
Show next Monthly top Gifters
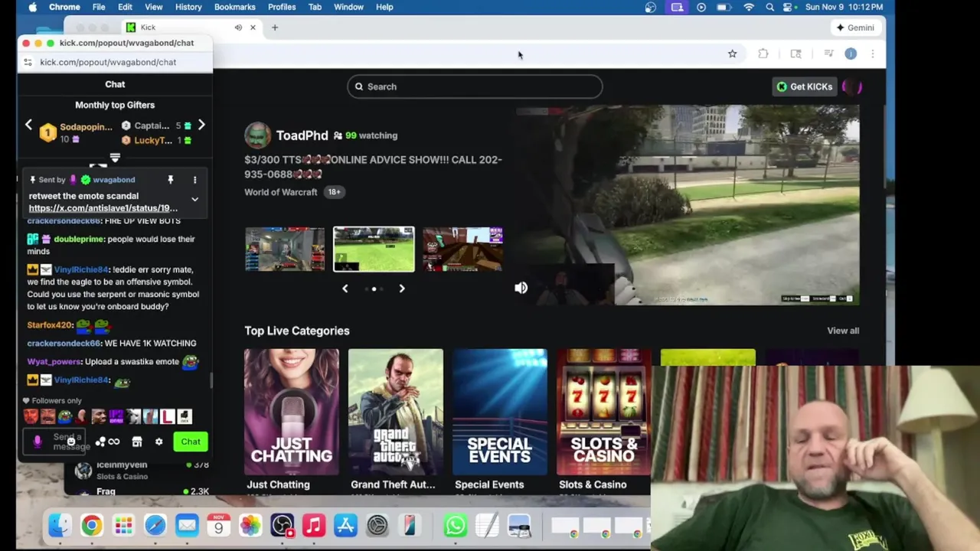click(x=201, y=125)
